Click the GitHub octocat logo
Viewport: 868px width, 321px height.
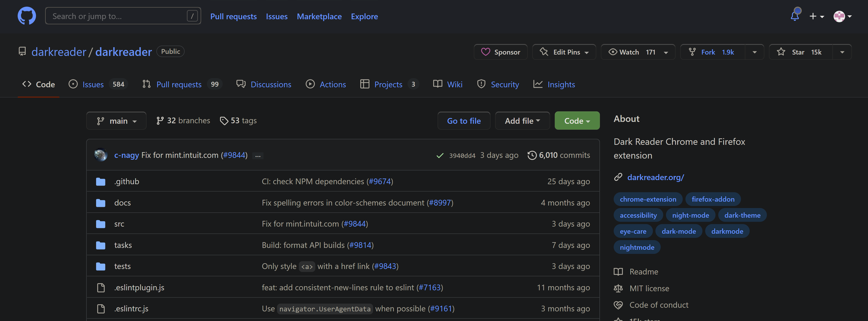pos(27,16)
